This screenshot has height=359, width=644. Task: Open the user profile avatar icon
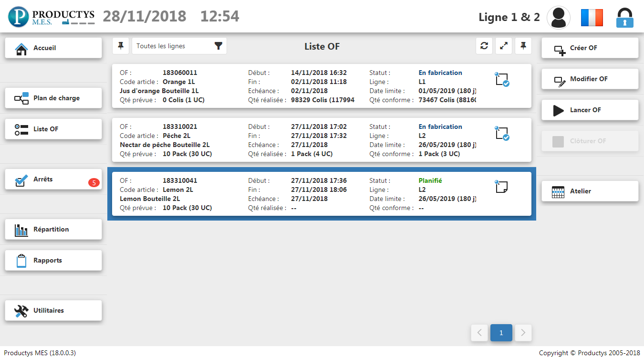pyautogui.click(x=558, y=18)
